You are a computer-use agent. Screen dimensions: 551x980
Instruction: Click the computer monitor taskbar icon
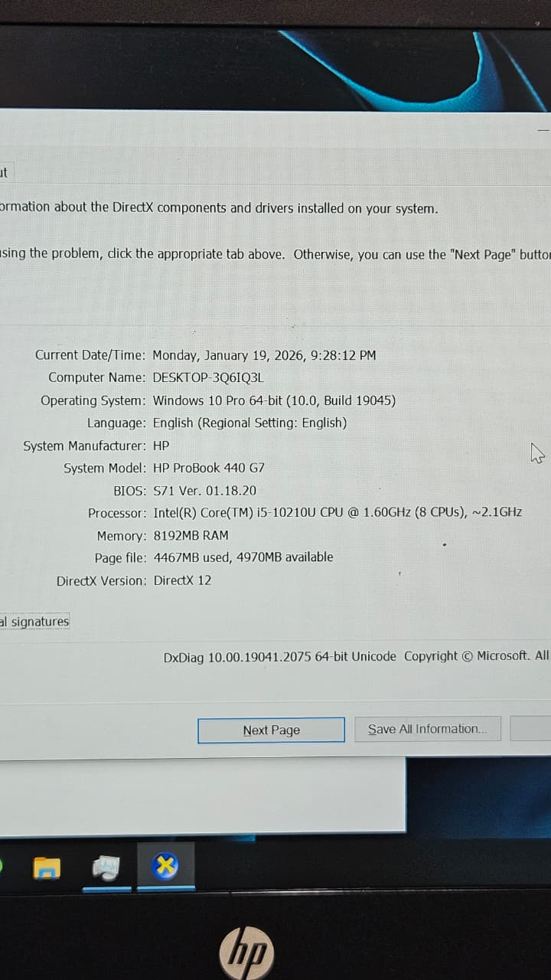[106, 867]
